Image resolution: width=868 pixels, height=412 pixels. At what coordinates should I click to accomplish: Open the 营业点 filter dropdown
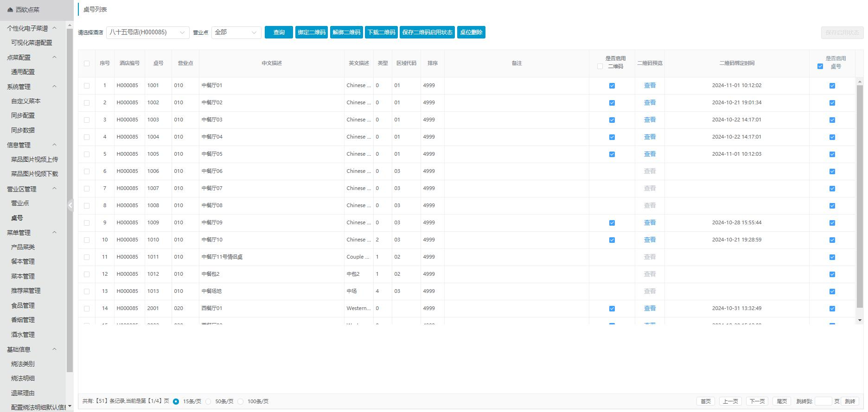[x=236, y=32]
